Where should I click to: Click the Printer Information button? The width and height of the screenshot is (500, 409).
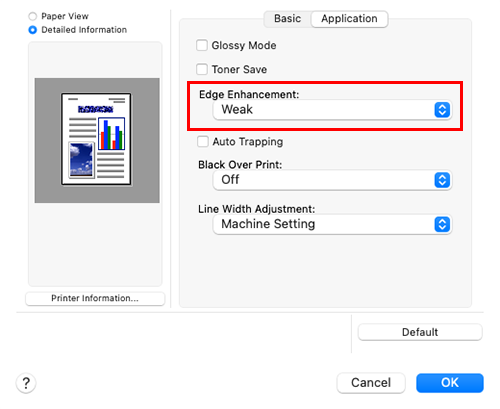[x=95, y=298]
